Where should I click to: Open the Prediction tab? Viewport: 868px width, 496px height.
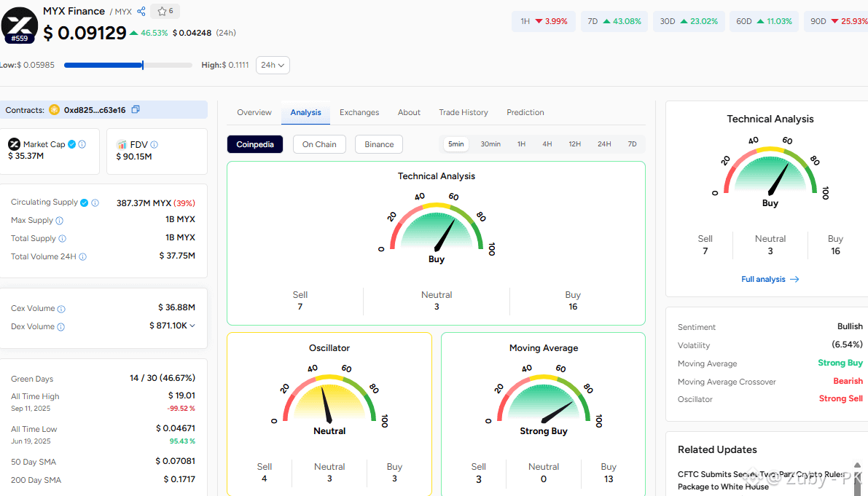click(x=525, y=112)
